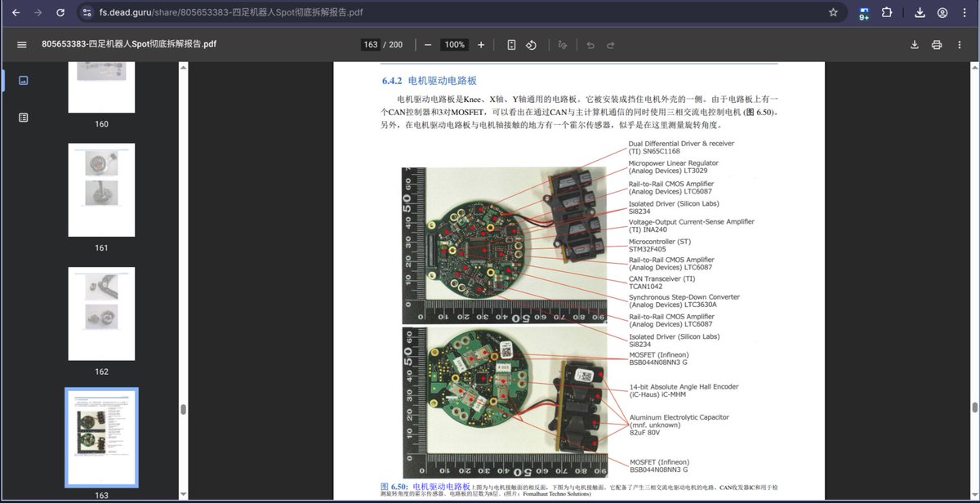Viewport: 980px width, 503px height.
Task: Click the main document vertical scrollbar
Action: tap(974, 407)
